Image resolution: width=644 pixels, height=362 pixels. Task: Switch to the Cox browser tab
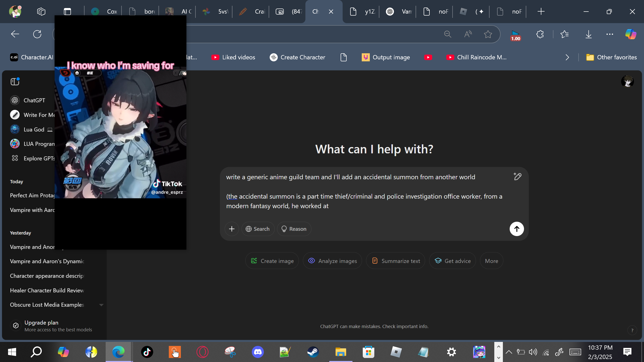[104, 12]
